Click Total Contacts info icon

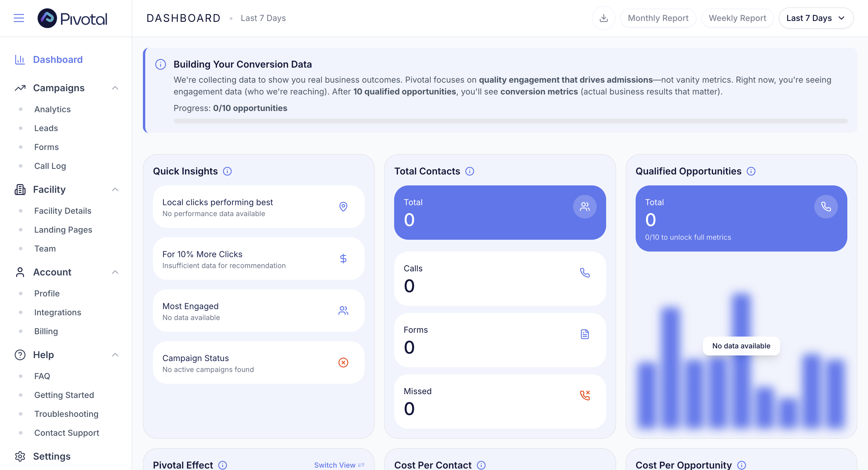tap(469, 171)
